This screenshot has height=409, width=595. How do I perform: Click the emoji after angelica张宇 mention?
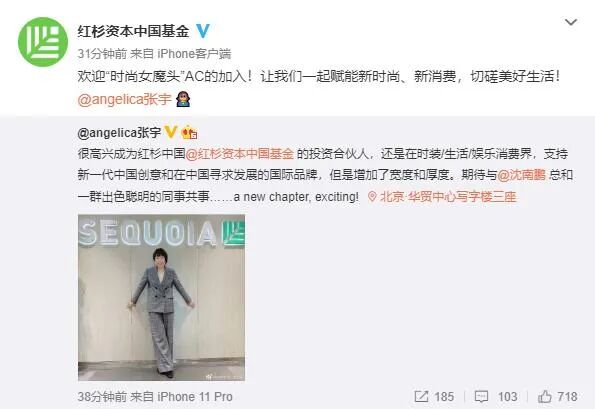click(183, 99)
